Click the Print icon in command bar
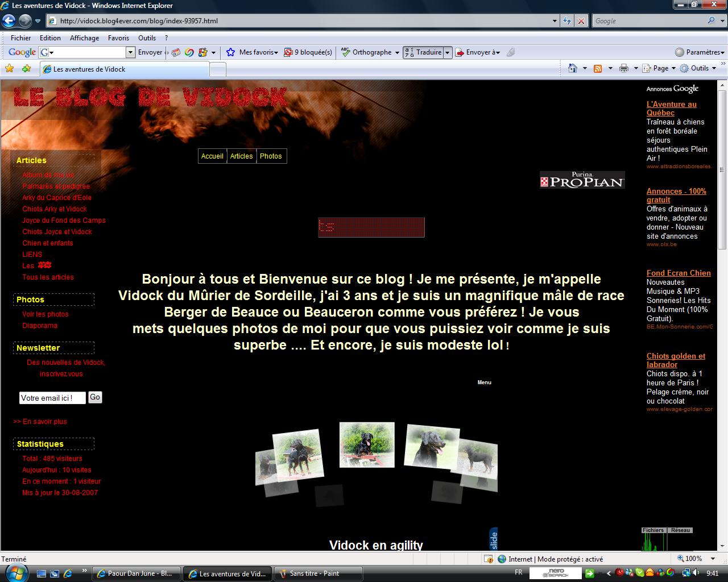 click(624, 68)
